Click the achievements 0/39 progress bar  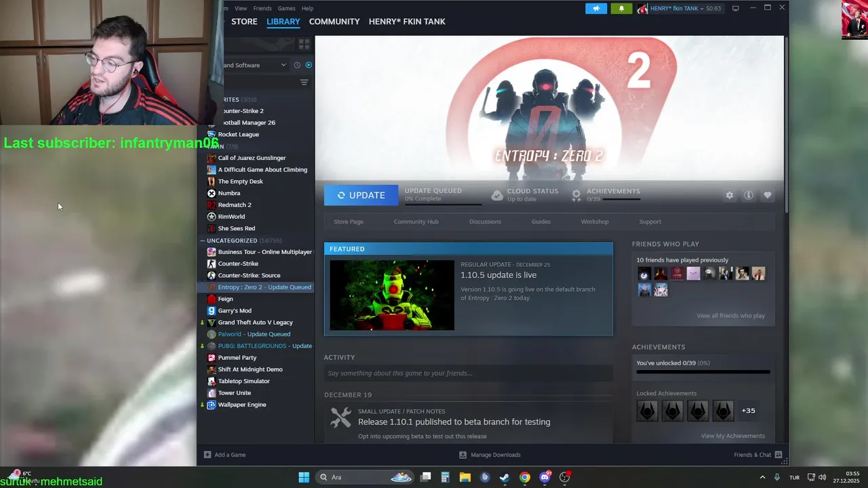621,199
